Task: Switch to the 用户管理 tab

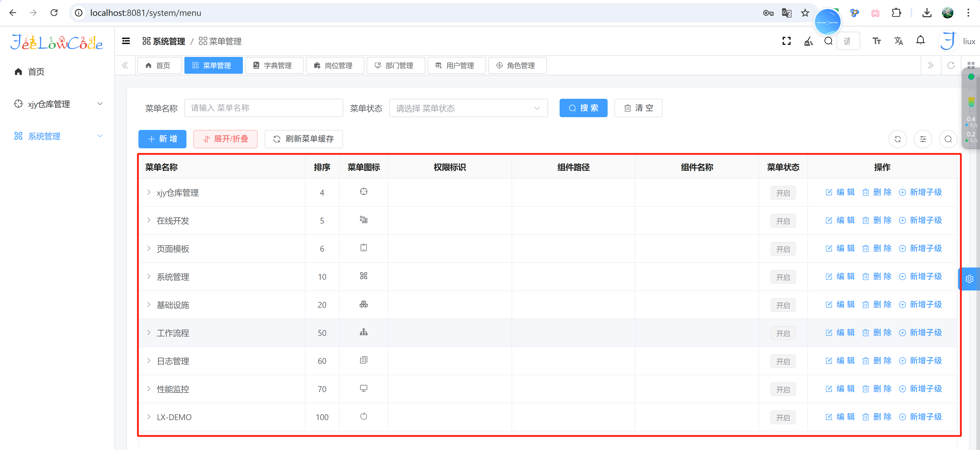Action: (456, 65)
